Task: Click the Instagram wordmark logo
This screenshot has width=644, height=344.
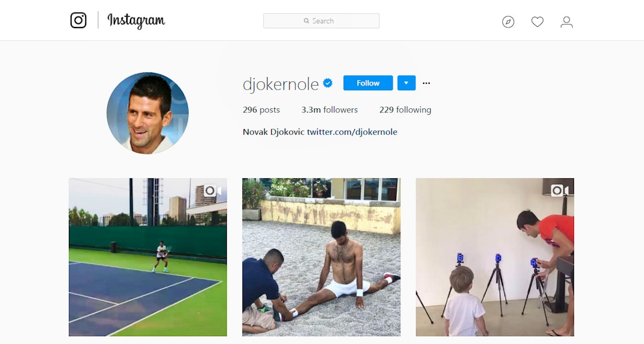Action: pyautogui.click(x=136, y=20)
